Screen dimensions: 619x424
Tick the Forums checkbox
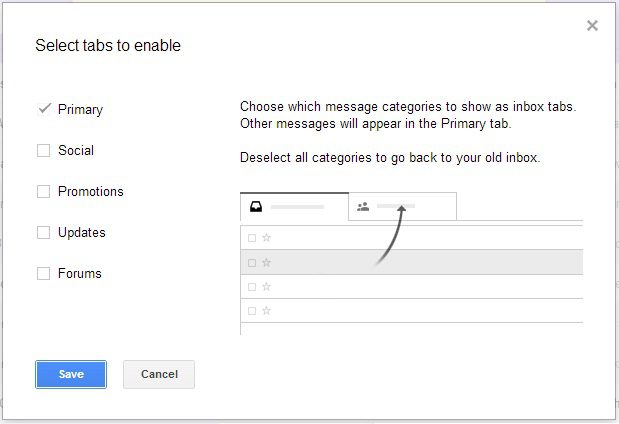[43, 273]
